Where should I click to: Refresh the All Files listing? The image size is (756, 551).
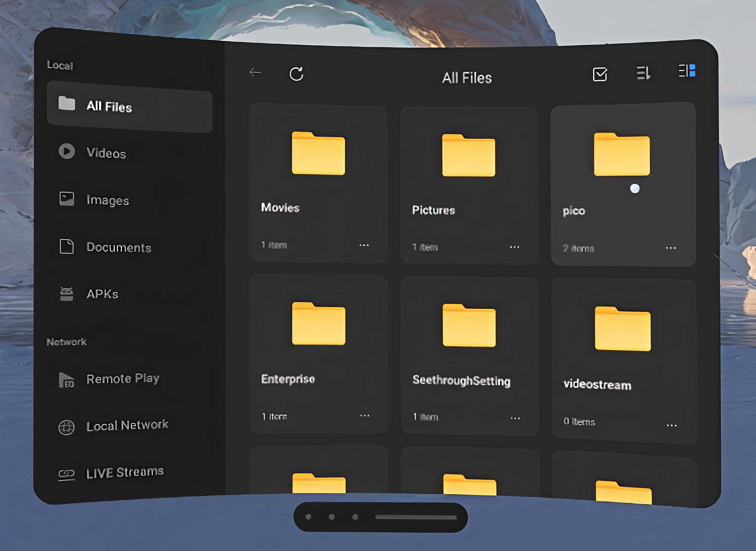(x=296, y=74)
